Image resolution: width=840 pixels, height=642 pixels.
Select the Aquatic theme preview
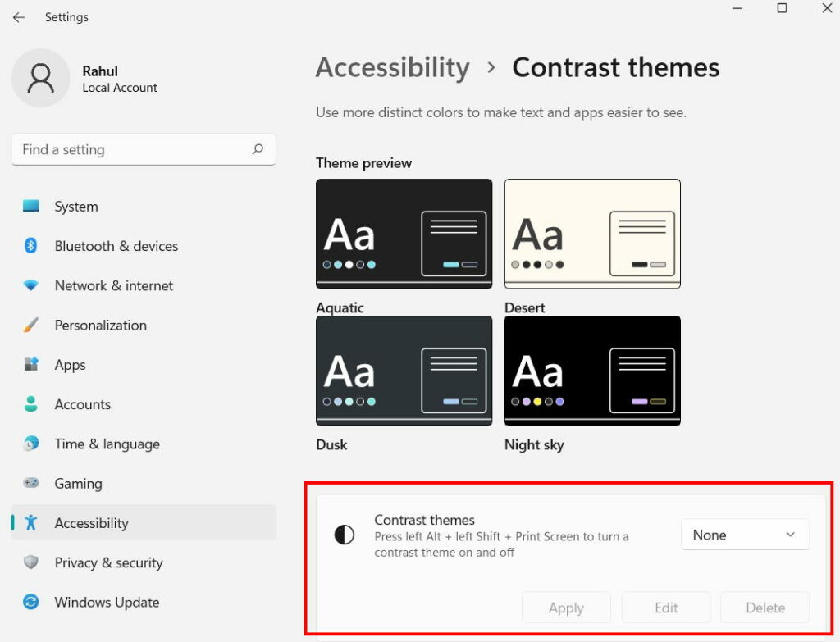click(x=404, y=233)
